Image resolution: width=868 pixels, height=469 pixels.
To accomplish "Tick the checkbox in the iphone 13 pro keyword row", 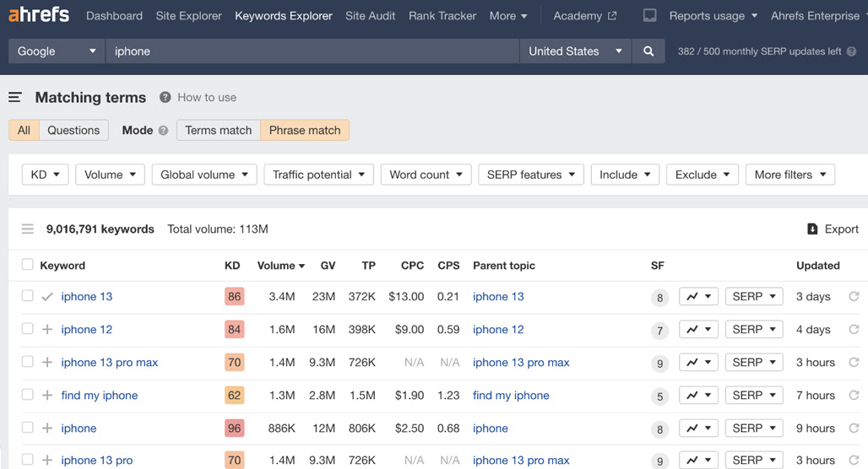I will (28, 459).
